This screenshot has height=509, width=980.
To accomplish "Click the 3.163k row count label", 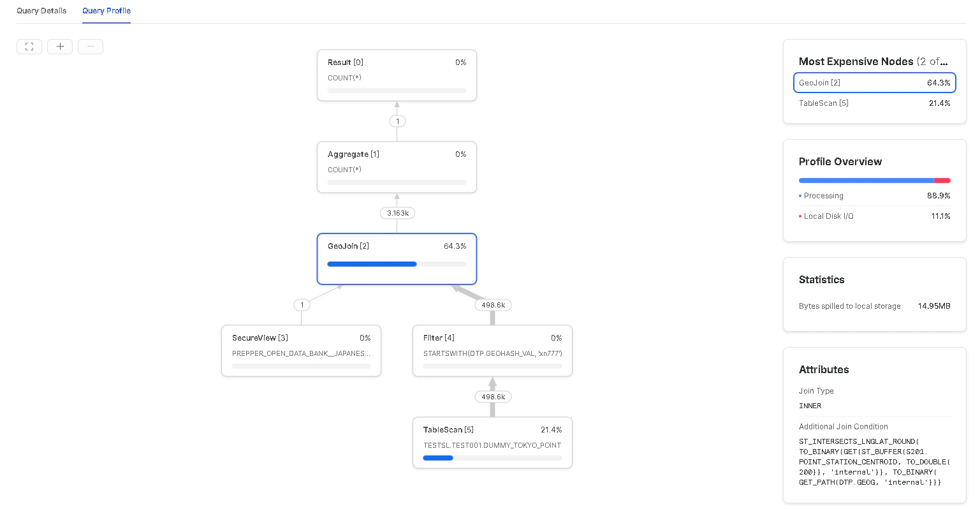I will [x=397, y=213].
